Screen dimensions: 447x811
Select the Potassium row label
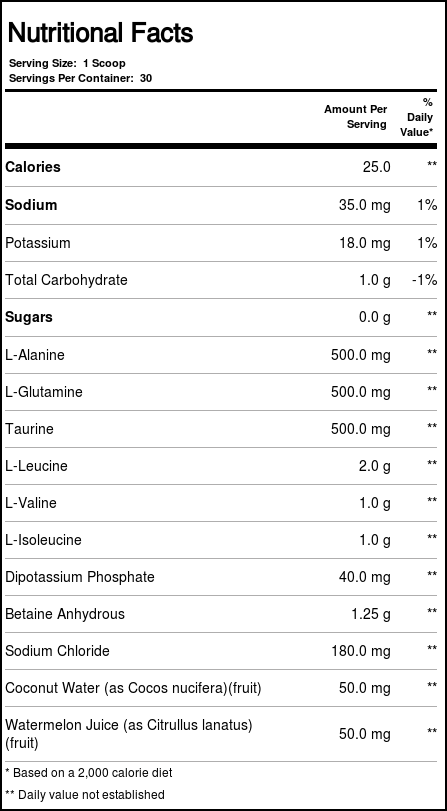38,243
